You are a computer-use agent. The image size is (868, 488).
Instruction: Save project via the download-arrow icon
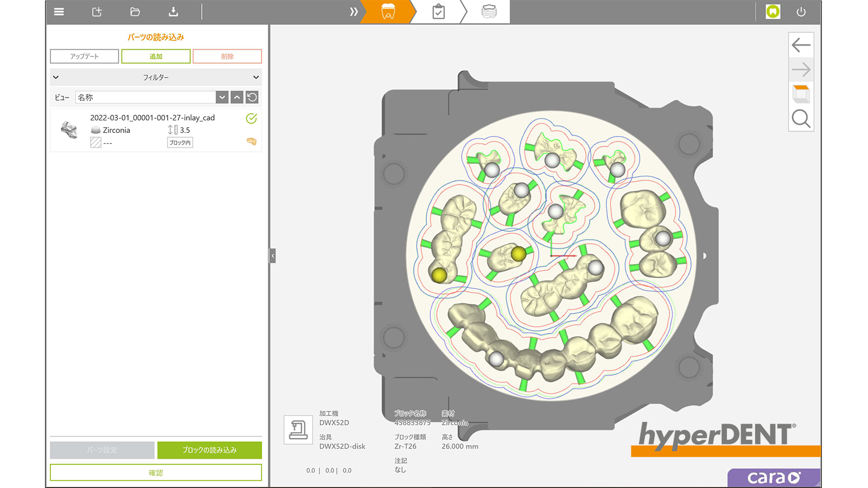(x=174, y=12)
